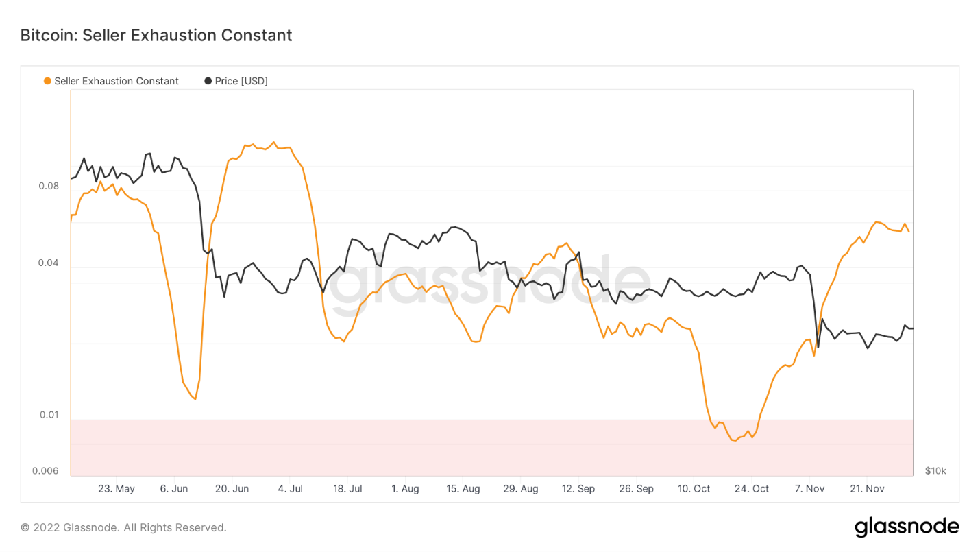Select the 4. Jul date label
This screenshot has height=552, width=980.
289,489
